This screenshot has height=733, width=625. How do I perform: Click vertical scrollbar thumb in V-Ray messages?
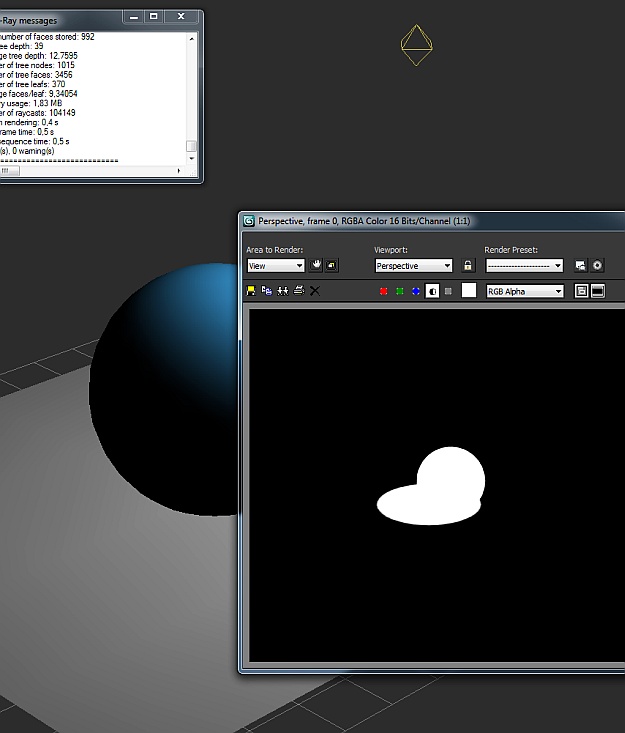(191, 146)
